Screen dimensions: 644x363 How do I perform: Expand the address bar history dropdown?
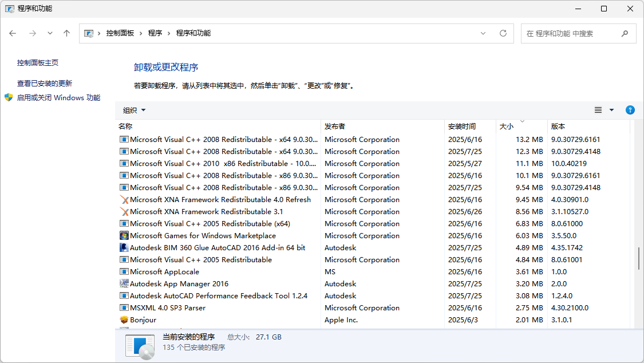pyautogui.click(x=483, y=33)
